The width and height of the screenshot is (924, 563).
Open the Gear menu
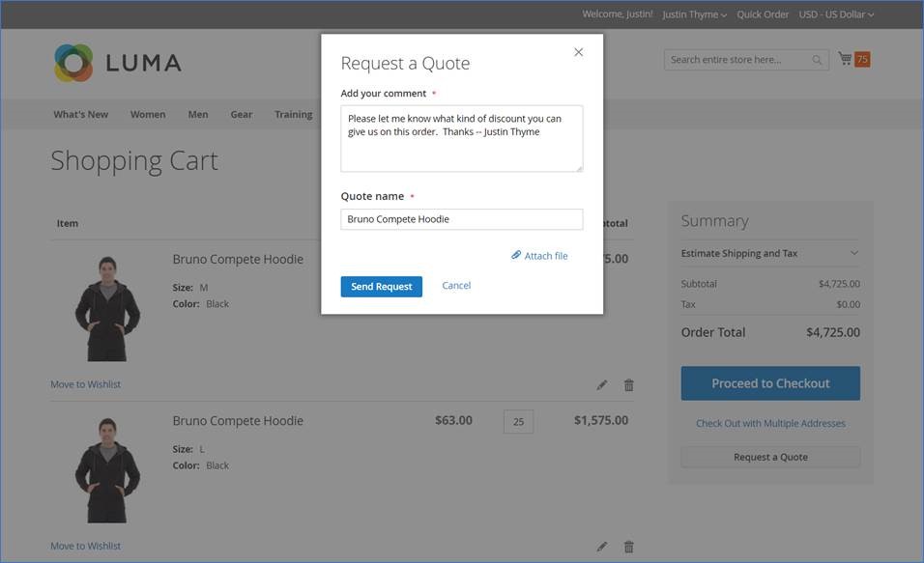(x=241, y=114)
